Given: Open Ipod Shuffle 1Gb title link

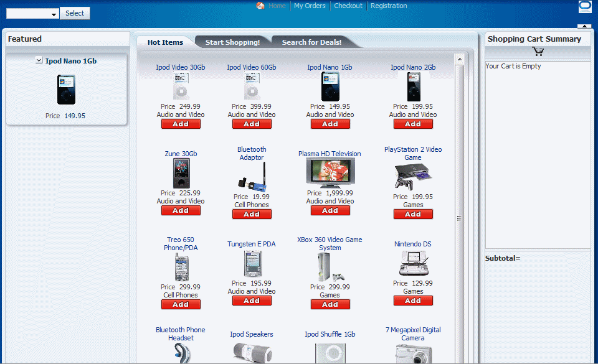Looking at the screenshot, I should click(330, 334).
